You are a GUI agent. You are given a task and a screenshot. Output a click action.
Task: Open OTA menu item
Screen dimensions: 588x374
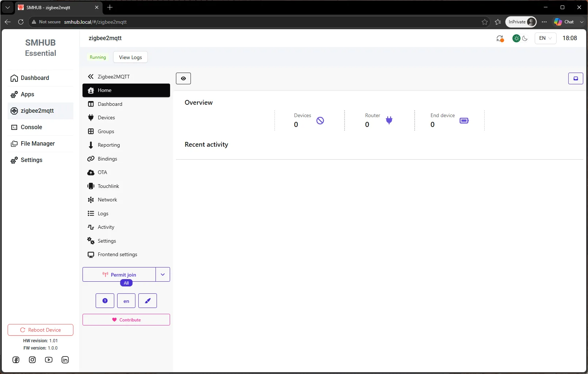pos(126,172)
